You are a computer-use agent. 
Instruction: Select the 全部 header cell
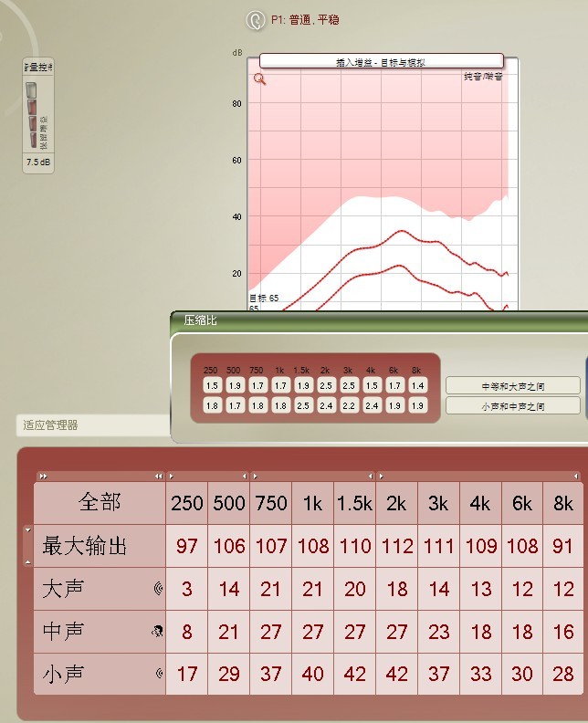coord(100,503)
